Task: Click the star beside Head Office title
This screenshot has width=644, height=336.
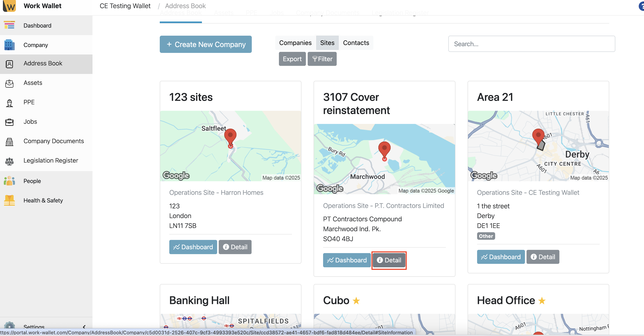Action: point(542,301)
